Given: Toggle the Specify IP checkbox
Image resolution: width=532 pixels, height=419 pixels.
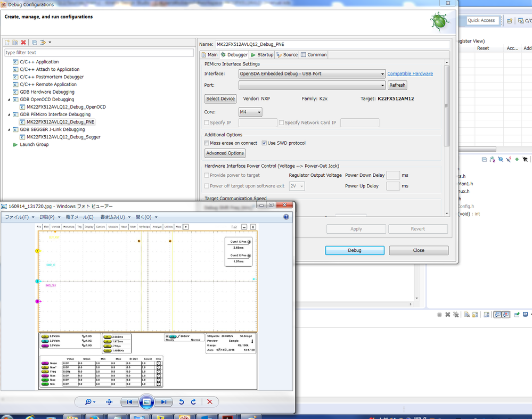Looking at the screenshot, I should pos(207,122).
